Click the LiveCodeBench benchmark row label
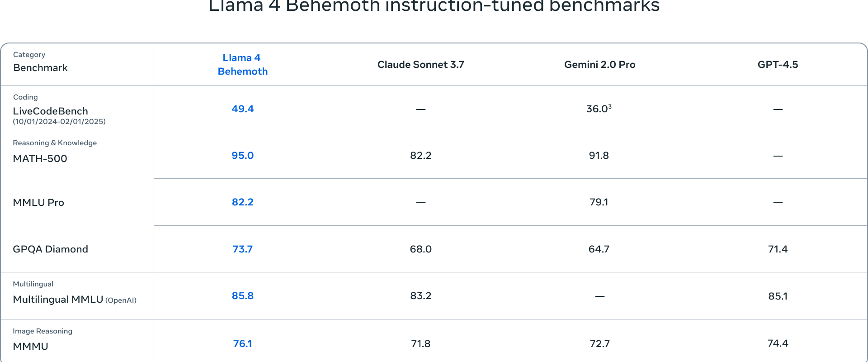This screenshot has height=362, width=868. click(51, 111)
